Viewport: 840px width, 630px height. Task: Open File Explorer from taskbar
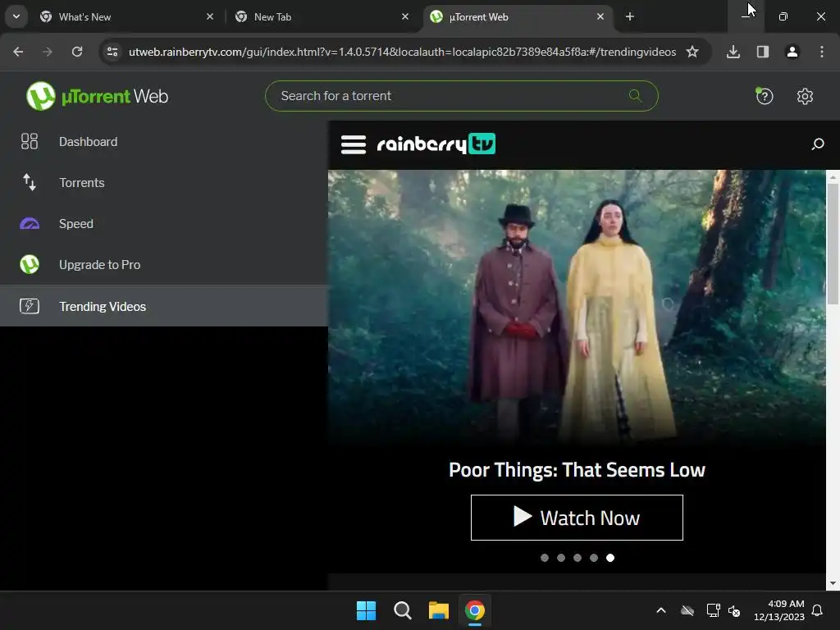[x=439, y=610]
